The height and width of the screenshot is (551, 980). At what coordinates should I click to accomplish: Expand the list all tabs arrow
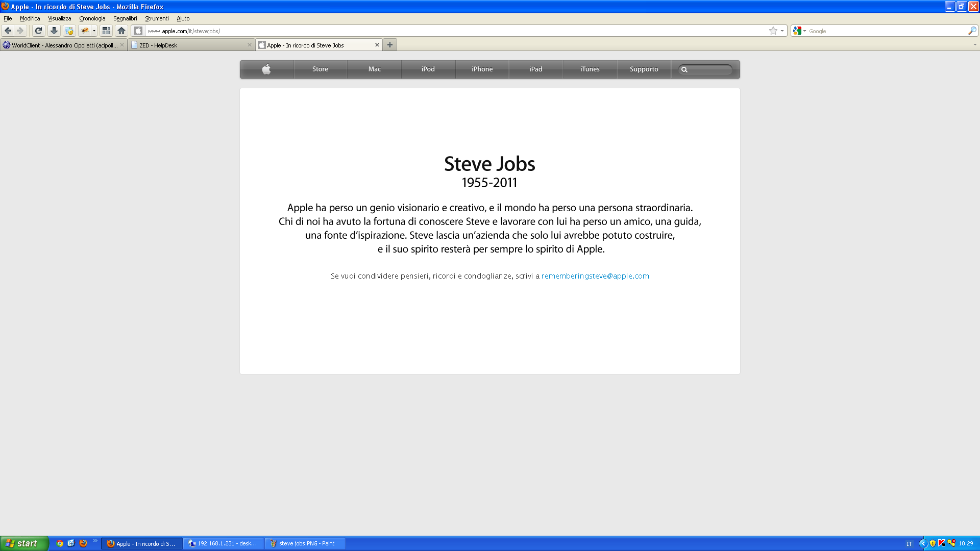click(974, 45)
